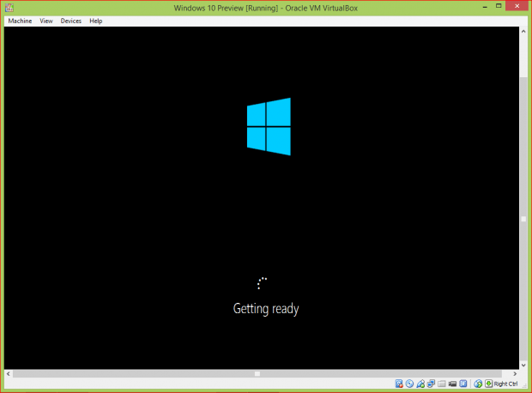Click the shared folders indicator icon
The image size is (532, 393).
pos(442,384)
